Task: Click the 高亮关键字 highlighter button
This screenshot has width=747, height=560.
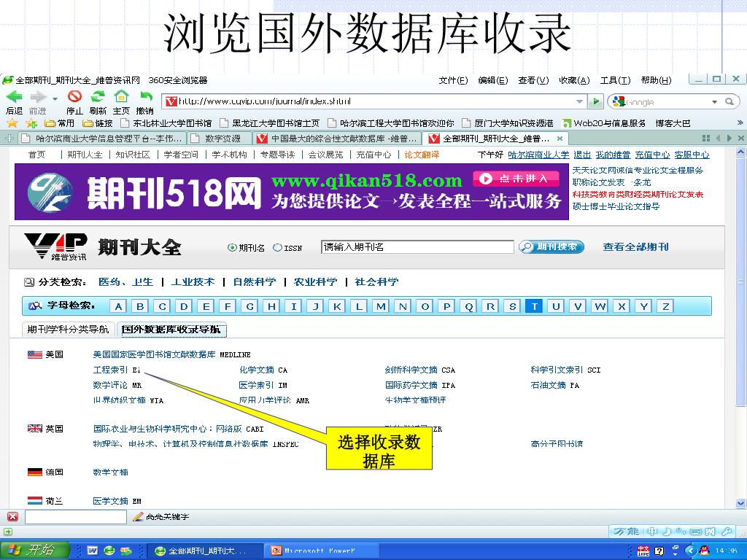Action: tap(161, 517)
